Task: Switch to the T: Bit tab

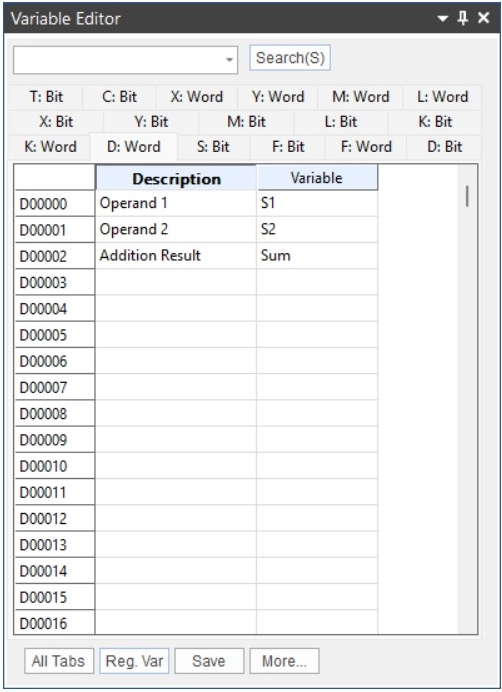Action: 46,97
